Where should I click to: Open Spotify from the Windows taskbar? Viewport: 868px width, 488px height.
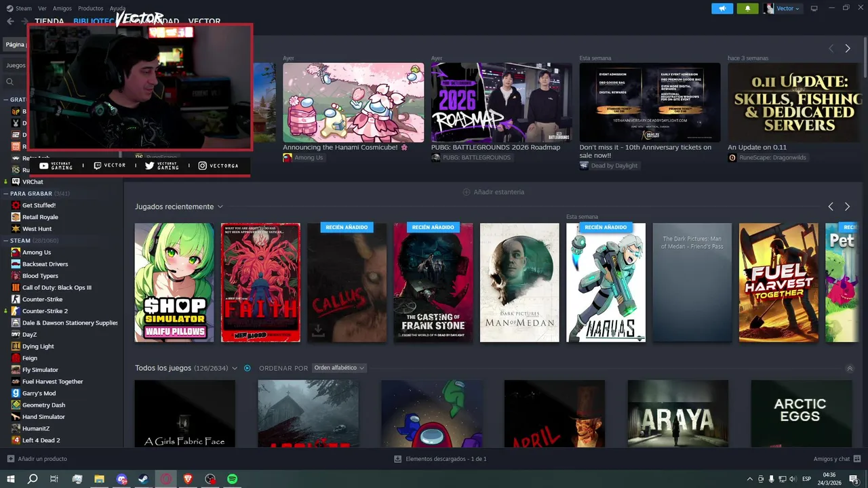233,479
